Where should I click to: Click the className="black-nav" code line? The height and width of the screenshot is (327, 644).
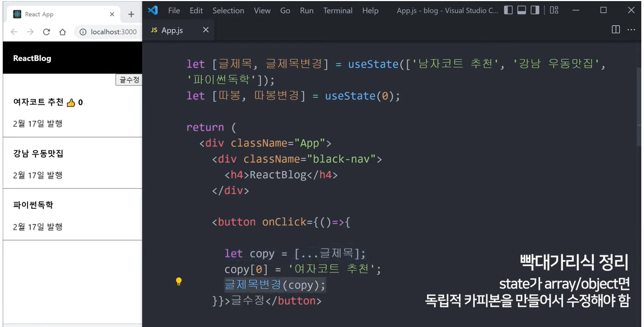tap(297, 159)
